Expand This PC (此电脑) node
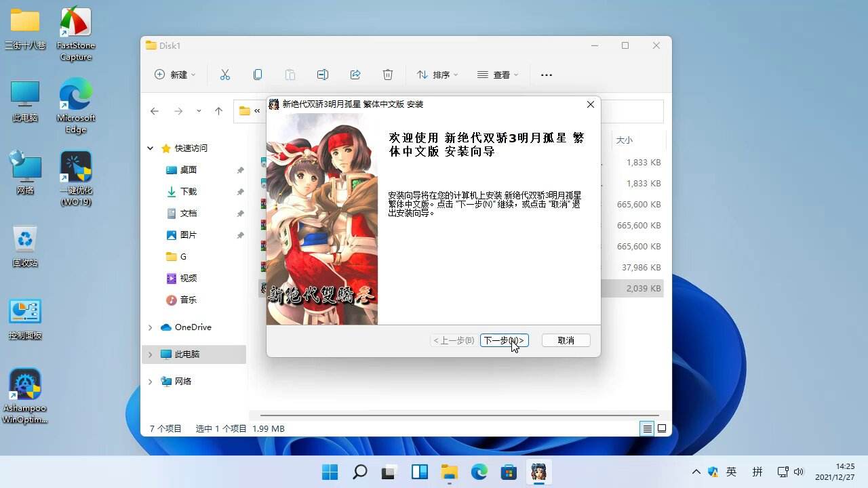868x488 pixels. pyautogui.click(x=151, y=354)
